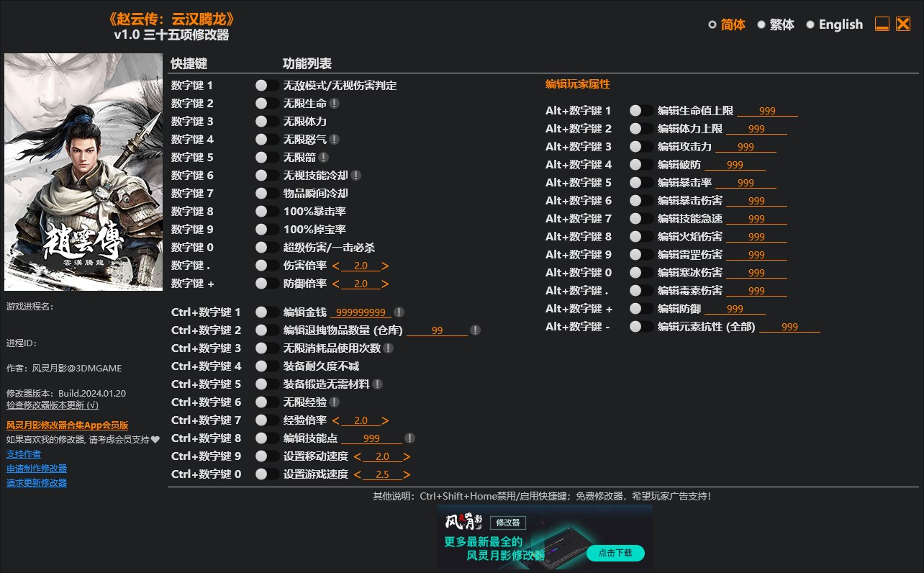Increase 伤害倍率 with right arrow
Viewport: 924px width, 573px height.
click(386, 266)
